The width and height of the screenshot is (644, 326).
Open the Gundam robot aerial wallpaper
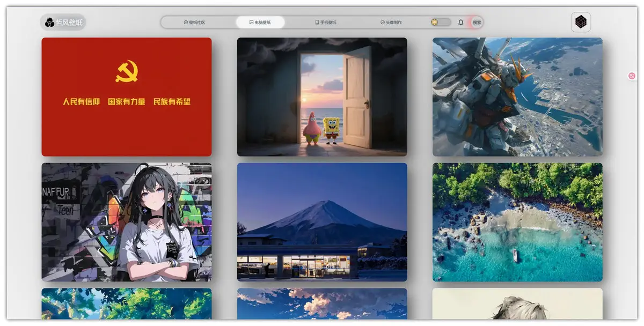click(517, 97)
